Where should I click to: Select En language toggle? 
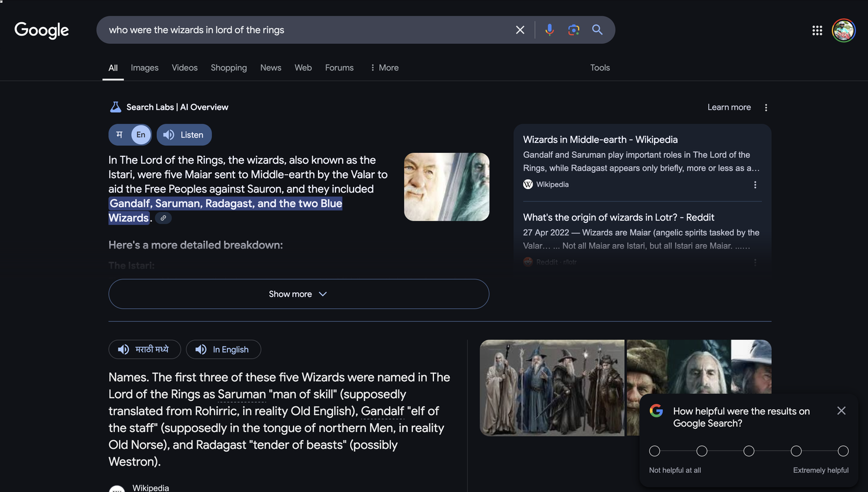[x=141, y=135]
